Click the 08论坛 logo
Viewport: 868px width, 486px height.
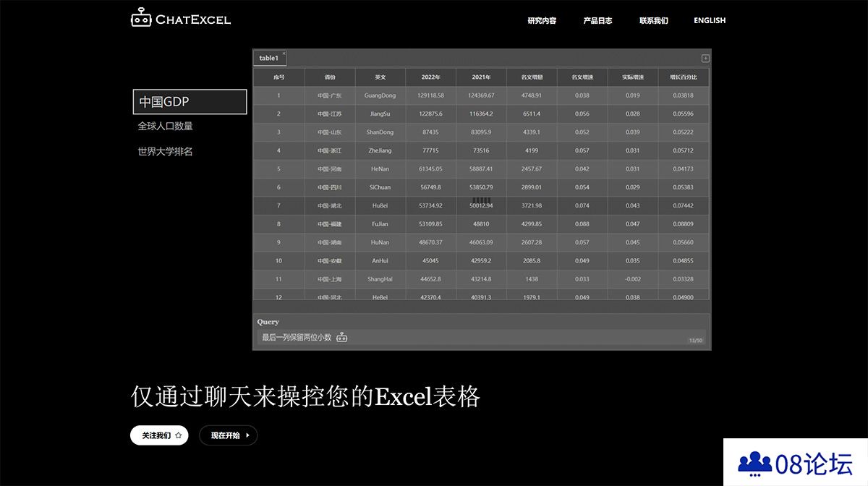(796, 463)
